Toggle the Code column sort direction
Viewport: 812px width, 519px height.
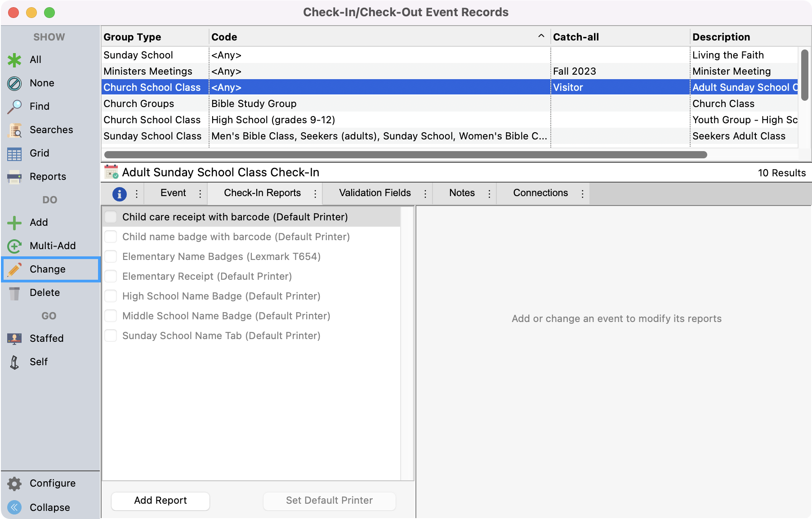[541, 36]
